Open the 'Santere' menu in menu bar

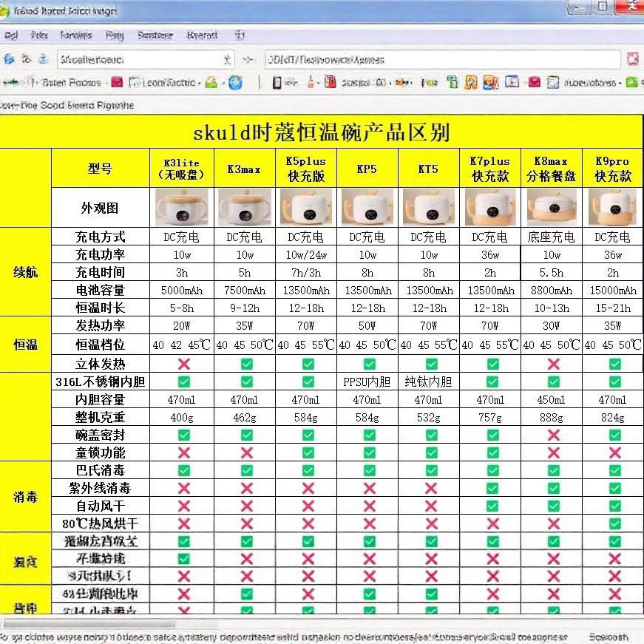(x=155, y=35)
